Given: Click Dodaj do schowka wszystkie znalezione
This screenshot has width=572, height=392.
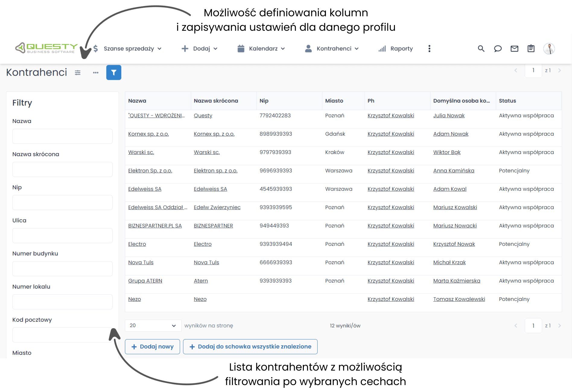Looking at the screenshot, I should [x=250, y=347].
